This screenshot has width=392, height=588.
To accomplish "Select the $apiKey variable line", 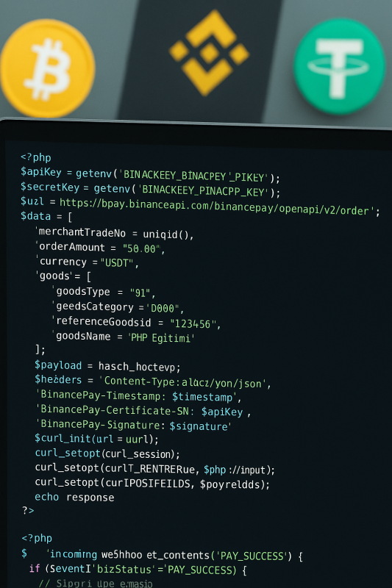I will [x=151, y=174].
